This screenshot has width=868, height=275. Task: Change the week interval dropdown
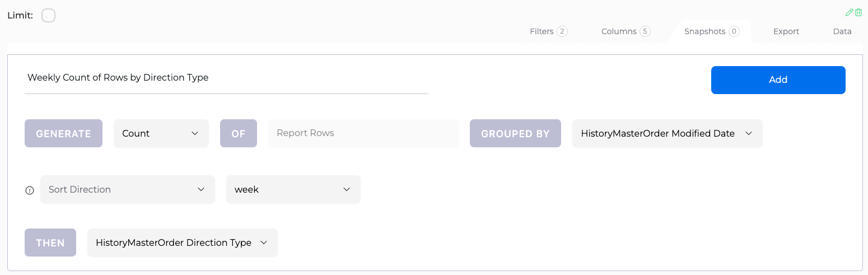(x=293, y=189)
